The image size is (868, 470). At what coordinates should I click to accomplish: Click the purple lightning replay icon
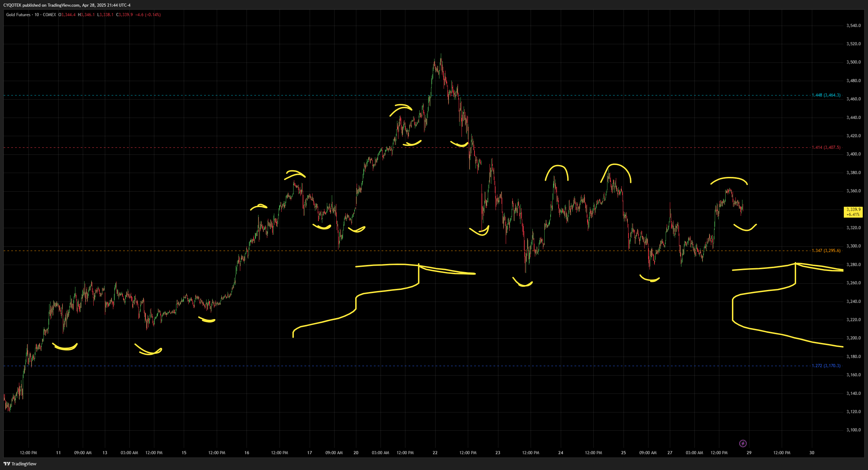pyautogui.click(x=743, y=443)
